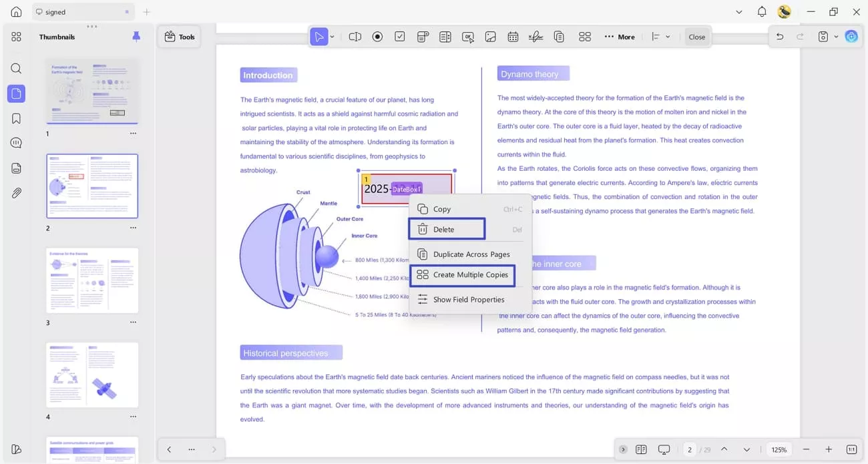This screenshot has height=464, width=868.
Task: Open the tab list dropdown chevron
Action: [x=739, y=12]
